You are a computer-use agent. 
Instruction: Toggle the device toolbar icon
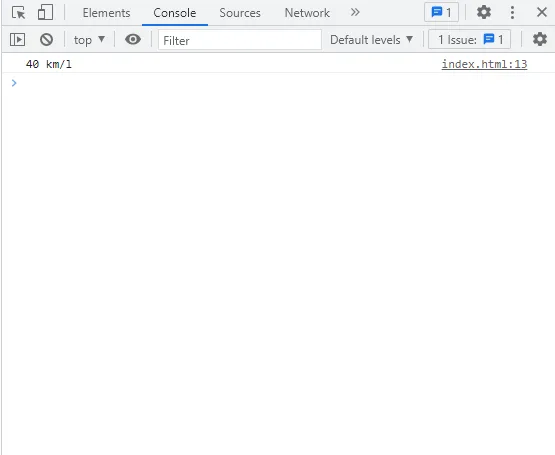pos(45,13)
